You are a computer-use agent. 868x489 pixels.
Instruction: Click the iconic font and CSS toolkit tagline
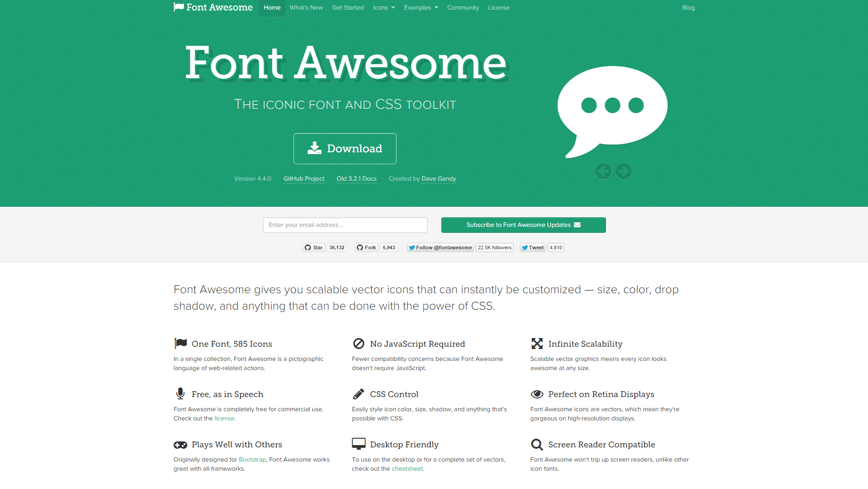coord(345,104)
